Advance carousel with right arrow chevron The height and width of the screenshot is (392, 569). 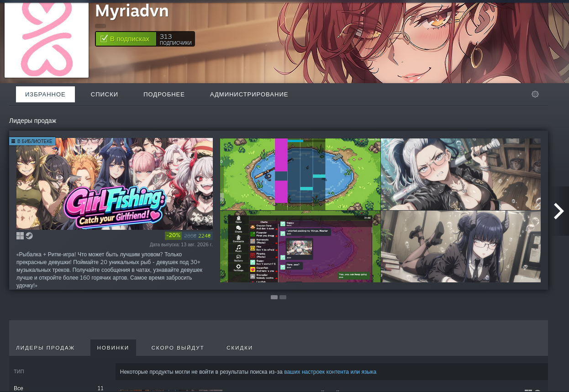(559, 211)
